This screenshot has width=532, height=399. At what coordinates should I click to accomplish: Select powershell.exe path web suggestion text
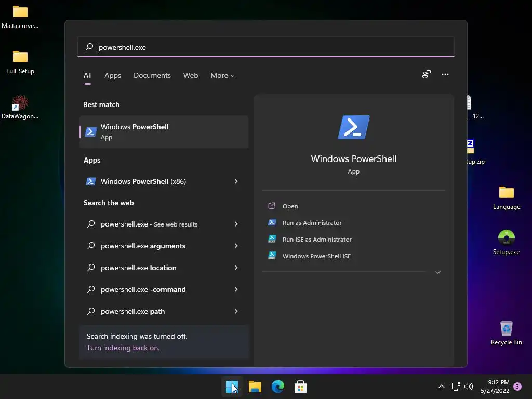point(132,311)
